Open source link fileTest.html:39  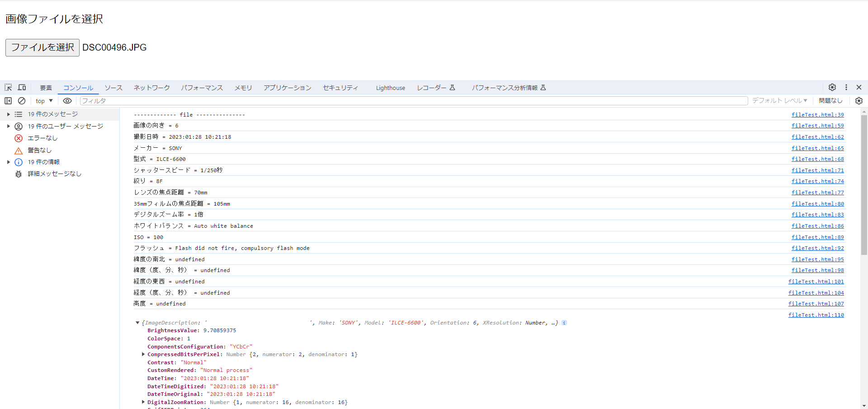817,114
